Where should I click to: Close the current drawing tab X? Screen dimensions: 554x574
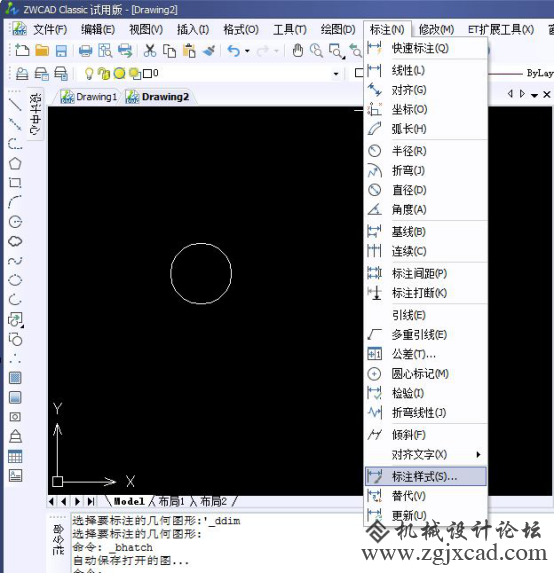tap(547, 95)
